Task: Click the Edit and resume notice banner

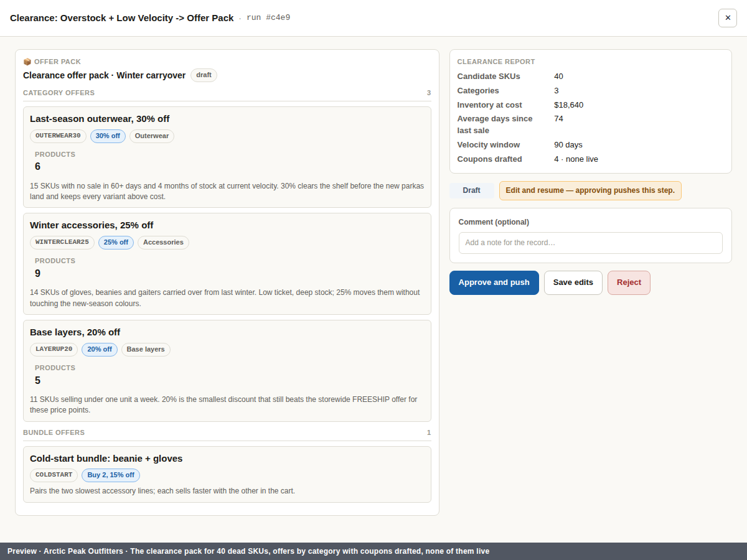Action: [x=590, y=190]
